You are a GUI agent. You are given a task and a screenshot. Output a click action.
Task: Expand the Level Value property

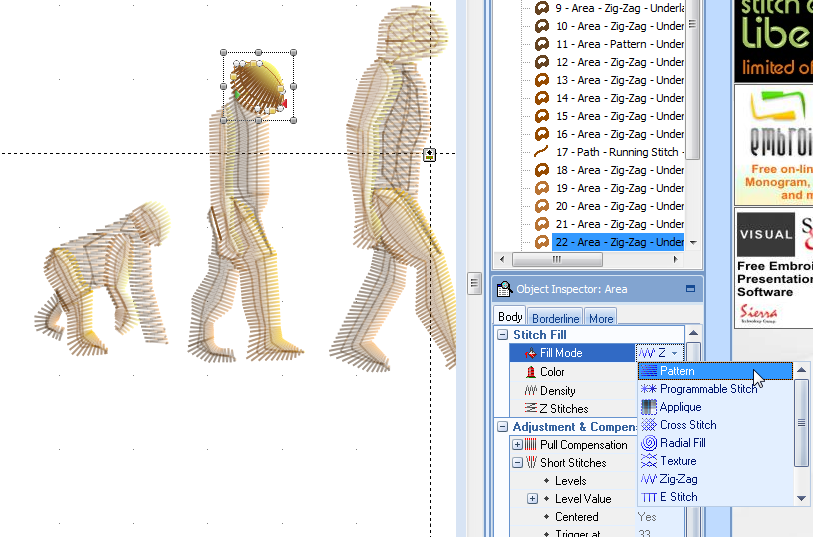pyautogui.click(x=532, y=499)
